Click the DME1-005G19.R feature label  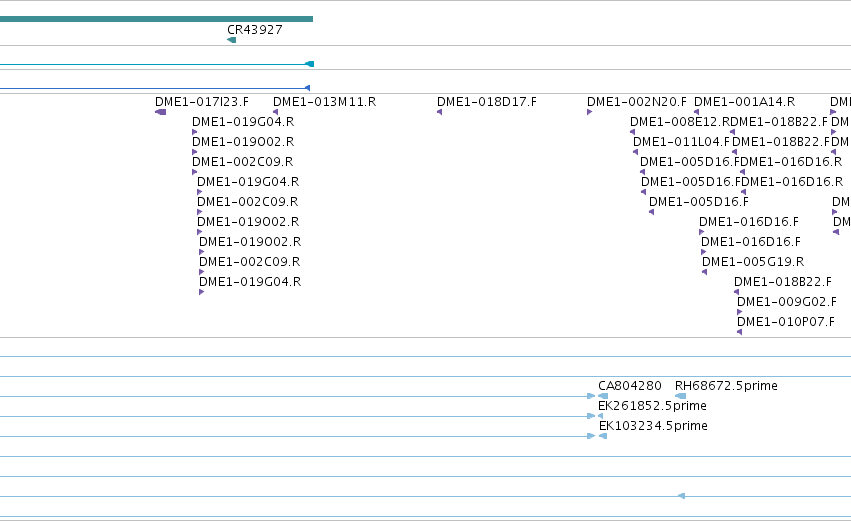[x=753, y=262]
